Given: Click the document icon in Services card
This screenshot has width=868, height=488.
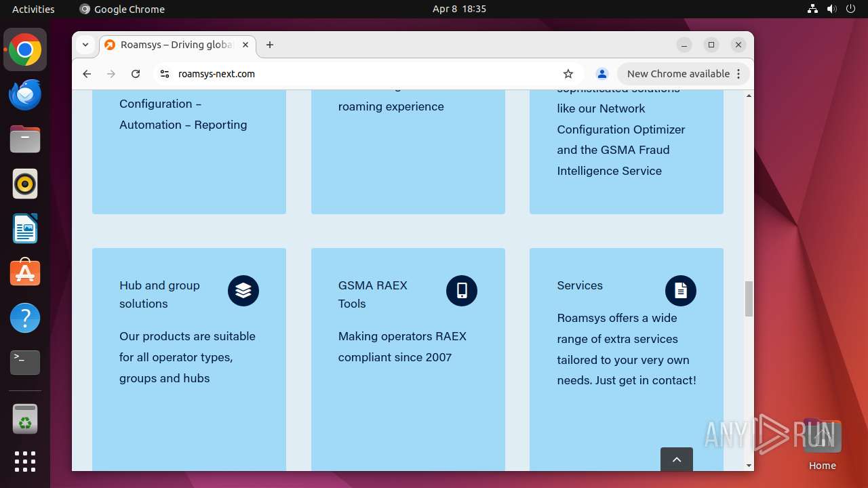Looking at the screenshot, I should coord(681,291).
